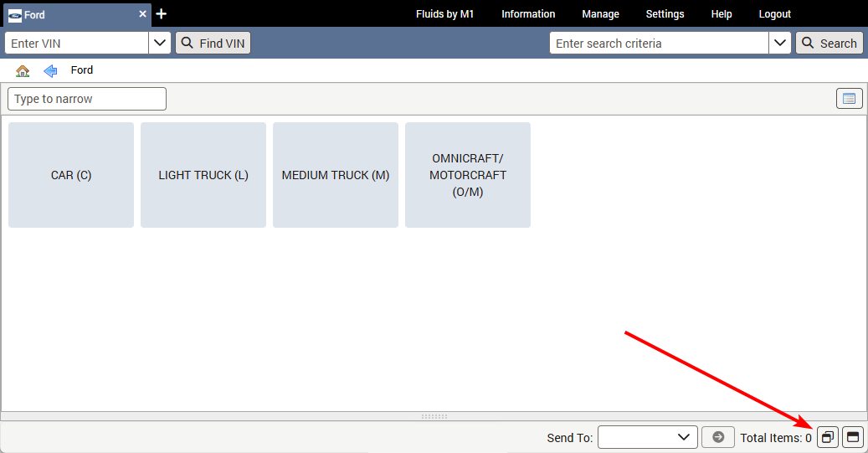Click the panel resize grip handle
The width and height of the screenshot is (868, 453).
434,416
